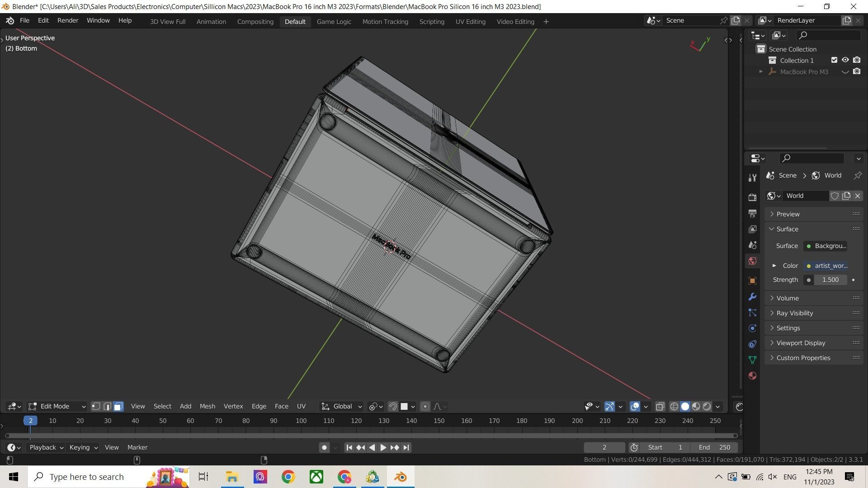Expand MacBook Pro M3 tree item
868x488 pixels.
pos(761,72)
